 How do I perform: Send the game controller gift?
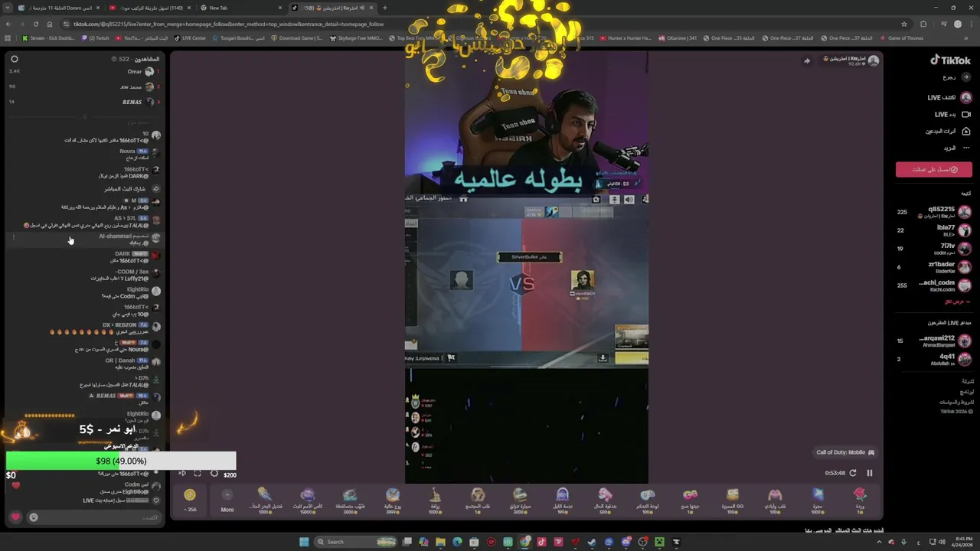647,500
